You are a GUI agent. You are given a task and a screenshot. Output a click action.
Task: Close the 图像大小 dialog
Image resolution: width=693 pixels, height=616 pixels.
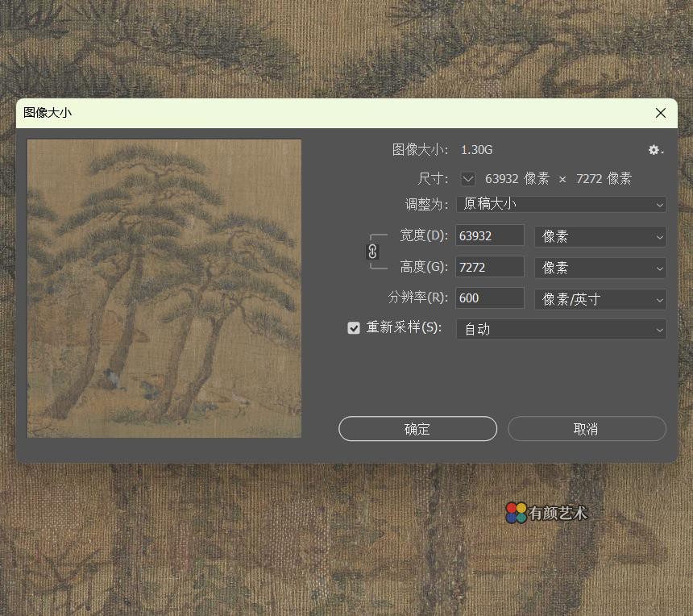661,113
